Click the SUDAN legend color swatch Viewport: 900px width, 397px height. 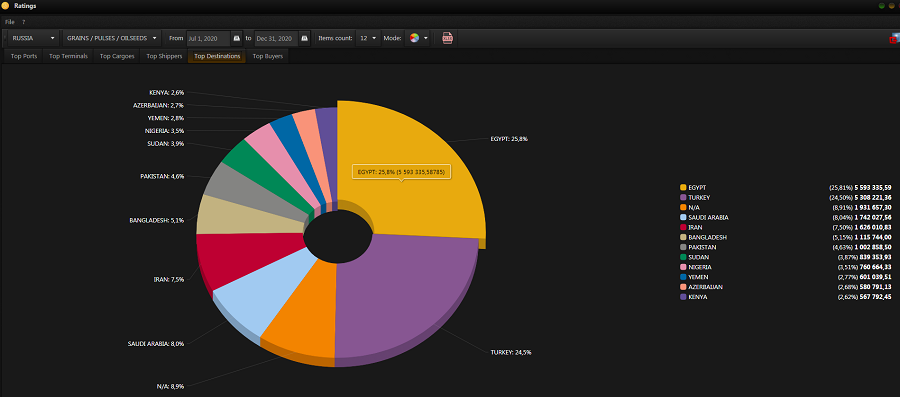(x=683, y=257)
